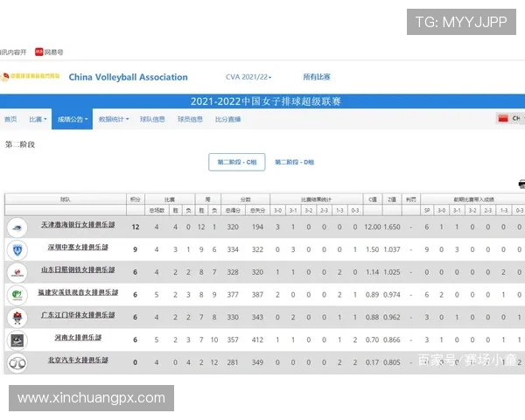Viewport: 525px width, 420px height.
Task: Click Henan's C value 0.70
Action: [x=373, y=340]
